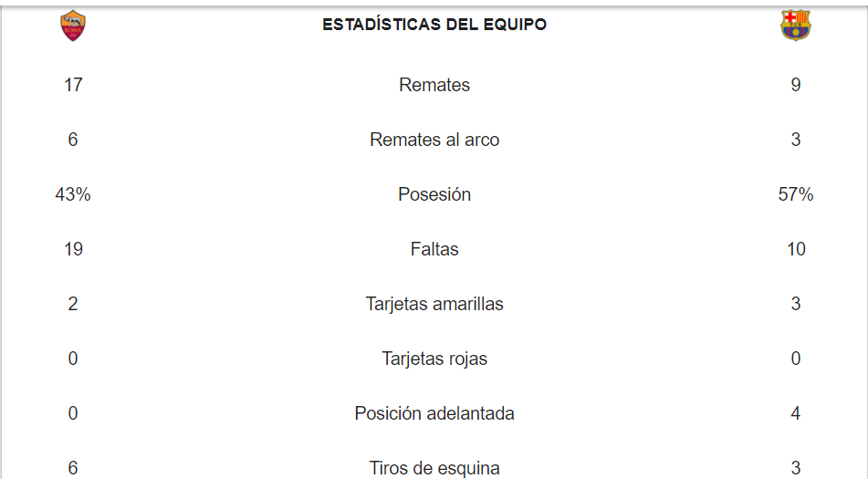Screen dimensions: 868x479
Task: Select the Tarjetas rojas label
Action: [x=434, y=359]
